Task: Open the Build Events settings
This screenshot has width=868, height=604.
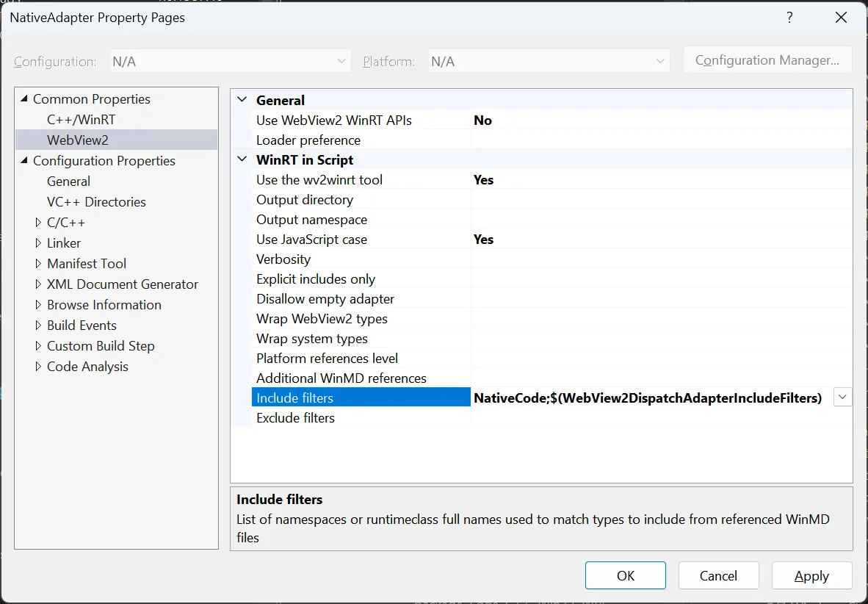Action: click(x=82, y=325)
